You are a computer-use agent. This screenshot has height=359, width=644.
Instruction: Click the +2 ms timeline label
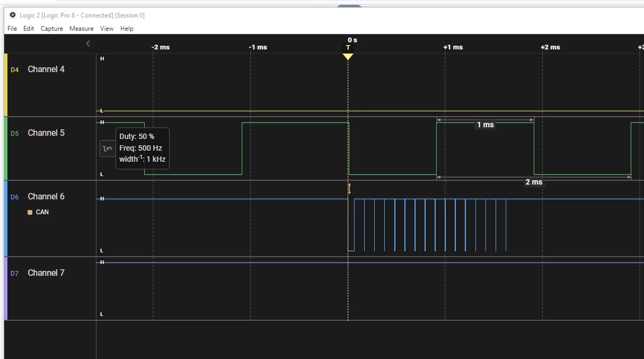pos(551,47)
